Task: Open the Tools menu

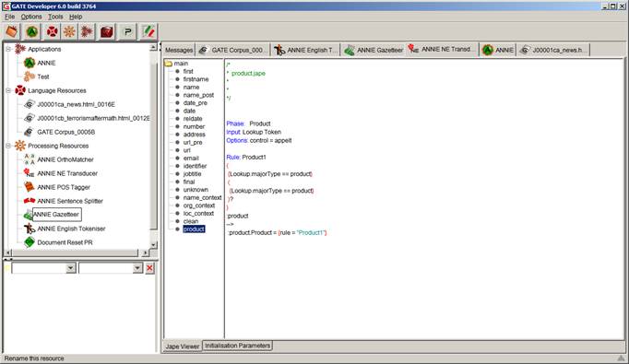Action: click(x=55, y=17)
